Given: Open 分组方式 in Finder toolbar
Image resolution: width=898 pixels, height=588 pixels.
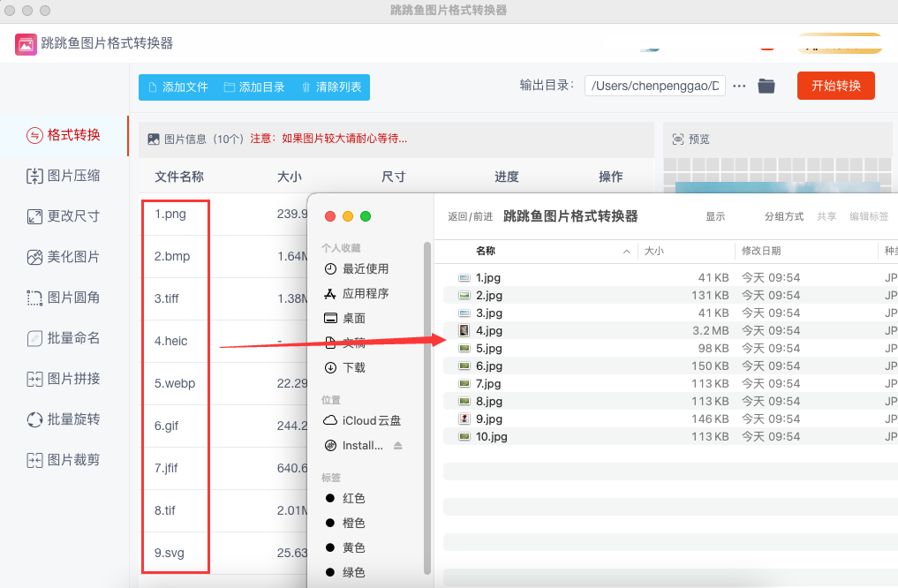Looking at the screenshot, I should [x=784, y=216].
